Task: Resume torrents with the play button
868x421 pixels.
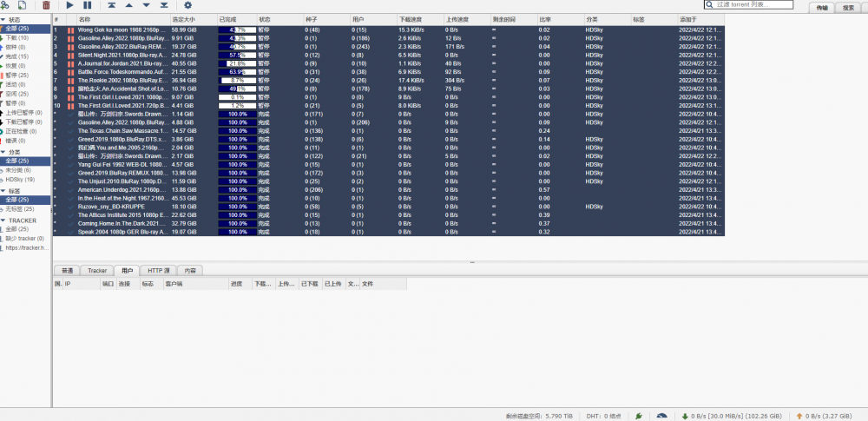Action: click(69, 5)
